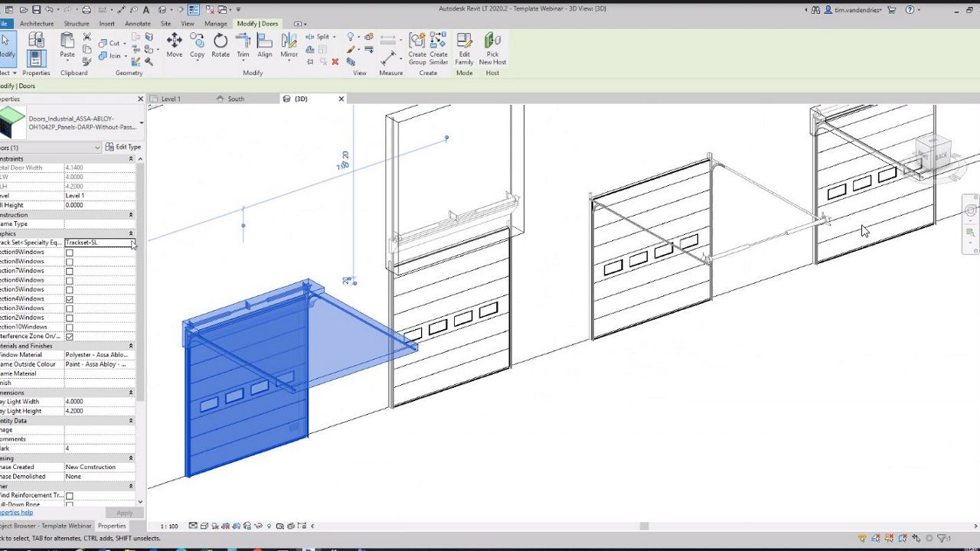The width and height of the screenshot is (980, 551).
Task: Switch to the South view tab
Action: (x=235, y=99)
